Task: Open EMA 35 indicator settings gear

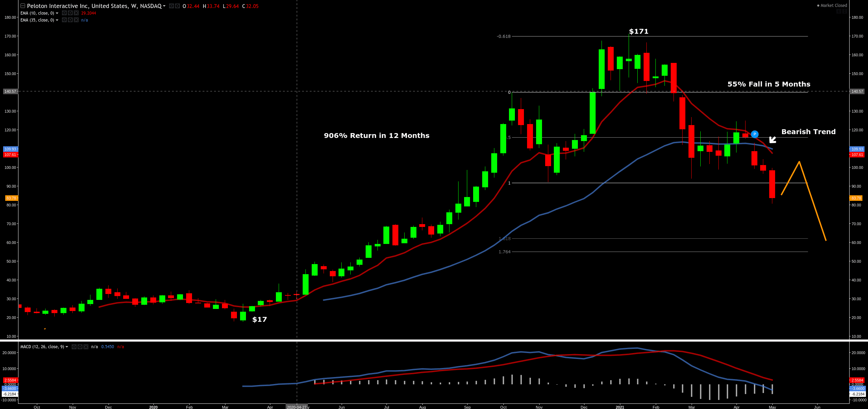Action: point(70,20)
